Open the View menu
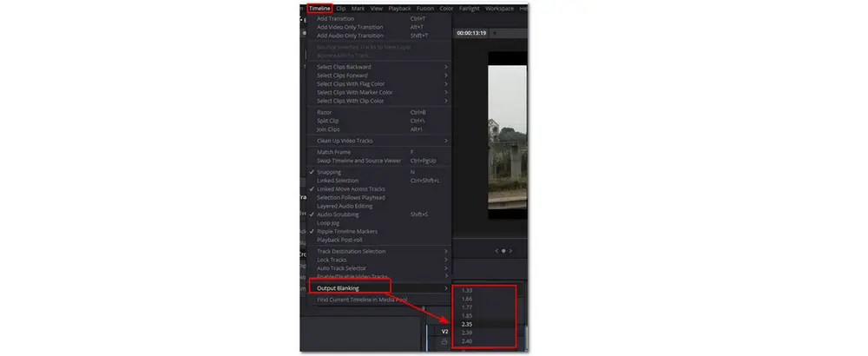The width and height of the screenshot is (868, 356). pos(377,9)
